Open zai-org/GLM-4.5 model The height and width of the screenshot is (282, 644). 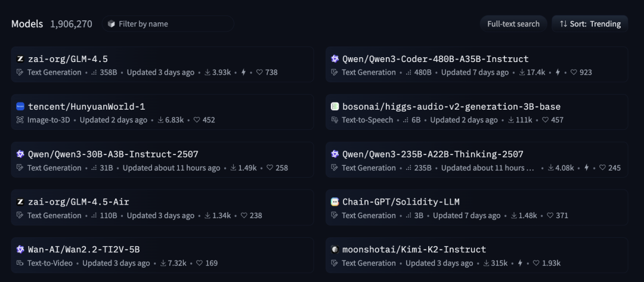tap(162, 64)
